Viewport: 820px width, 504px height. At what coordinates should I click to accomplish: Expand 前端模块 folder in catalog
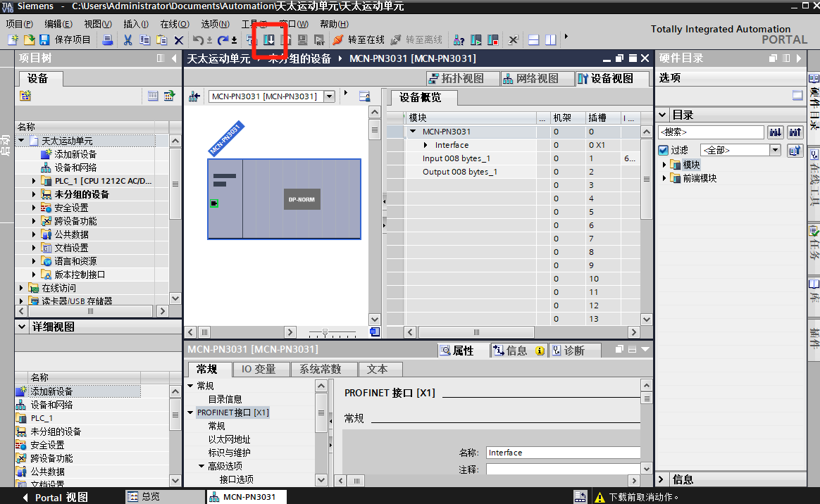tap(664, 178)
